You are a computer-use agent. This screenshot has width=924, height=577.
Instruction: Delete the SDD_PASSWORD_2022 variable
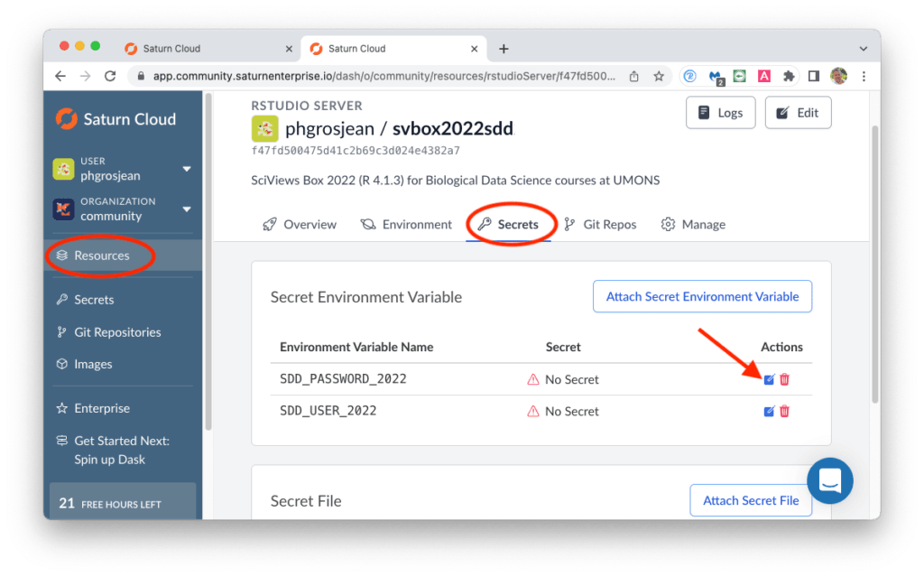point(784,379)
